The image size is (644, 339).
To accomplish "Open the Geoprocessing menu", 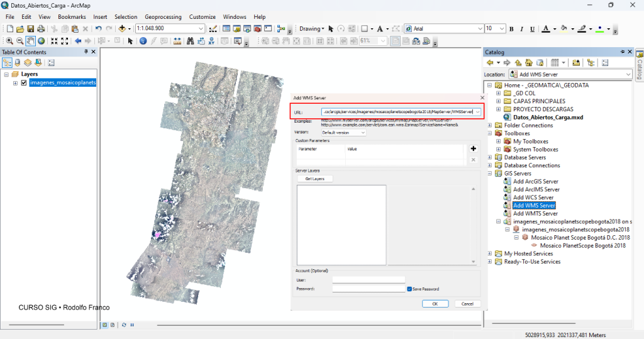I will [x=164, y=17].
